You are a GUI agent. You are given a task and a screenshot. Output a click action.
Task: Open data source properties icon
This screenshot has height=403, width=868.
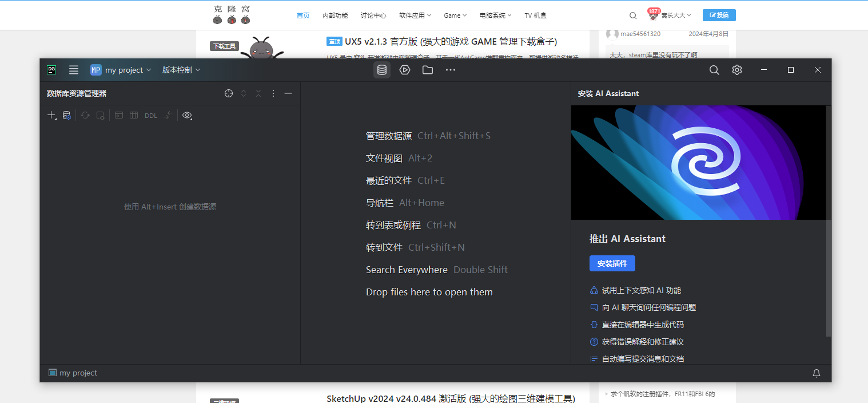(x=66, y=115)
